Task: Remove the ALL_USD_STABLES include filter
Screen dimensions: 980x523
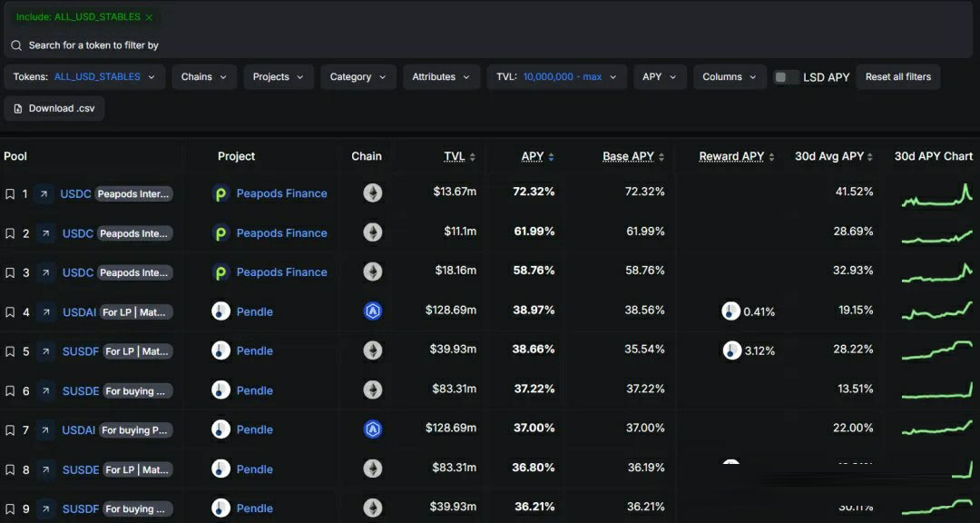Action: (149, 17)
